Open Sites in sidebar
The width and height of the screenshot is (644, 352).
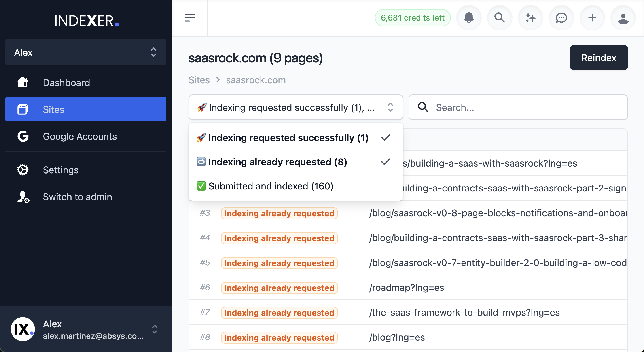coord(86,109)
